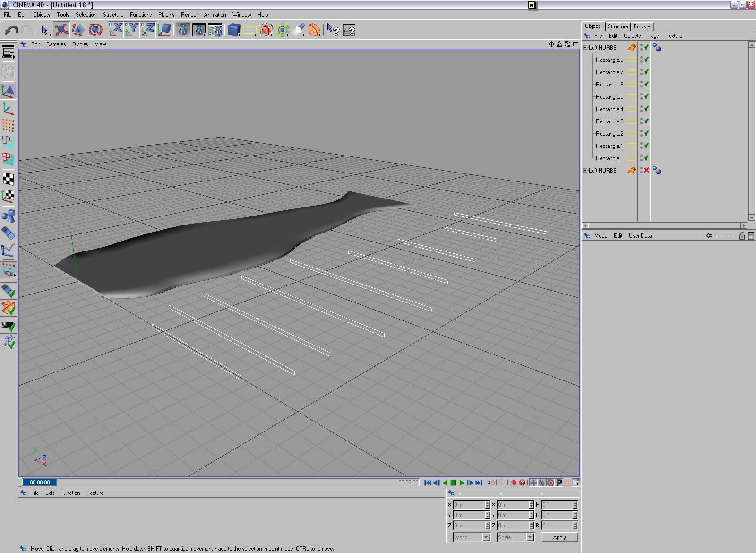Open the viewport Cameras menu

coord(56,44)
